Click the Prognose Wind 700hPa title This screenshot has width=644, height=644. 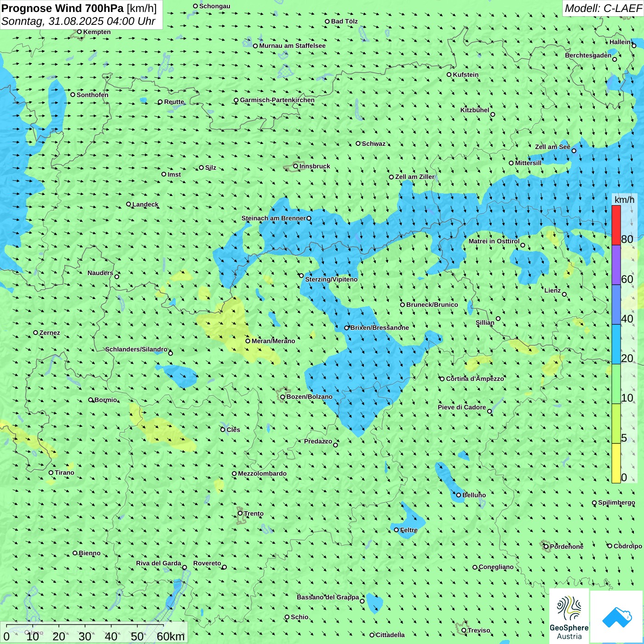pos(79,8)
